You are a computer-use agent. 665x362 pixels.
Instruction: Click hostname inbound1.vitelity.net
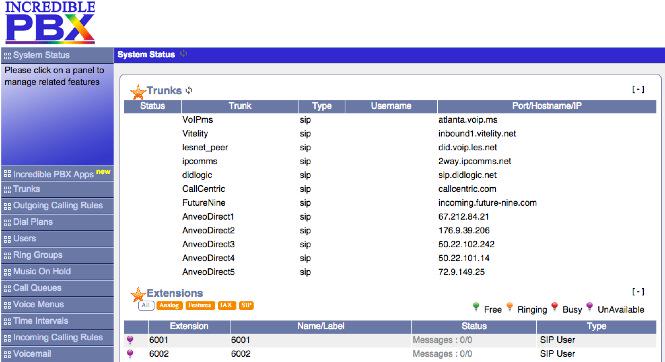point(477,134)
